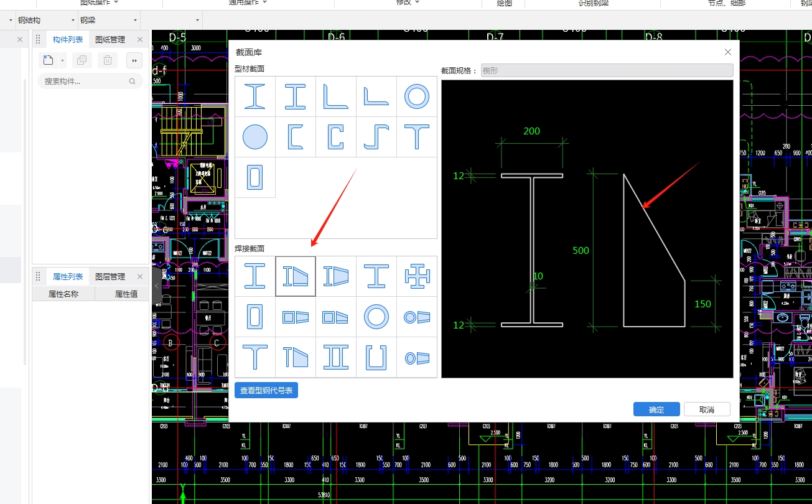Close the leftmost panel tab
The width and height of the screenshot is (812, 504).
pos(19,39)
